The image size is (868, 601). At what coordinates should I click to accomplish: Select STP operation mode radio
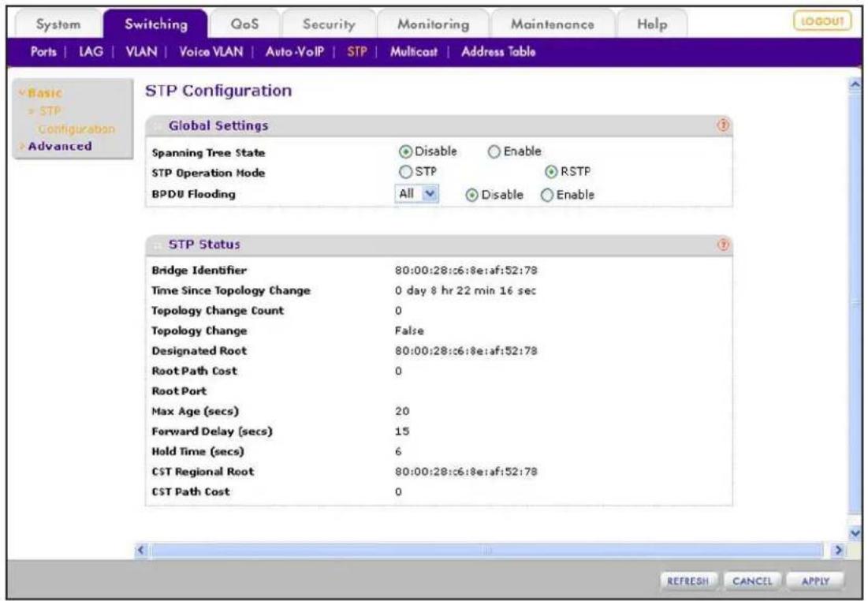click(405, 172)
